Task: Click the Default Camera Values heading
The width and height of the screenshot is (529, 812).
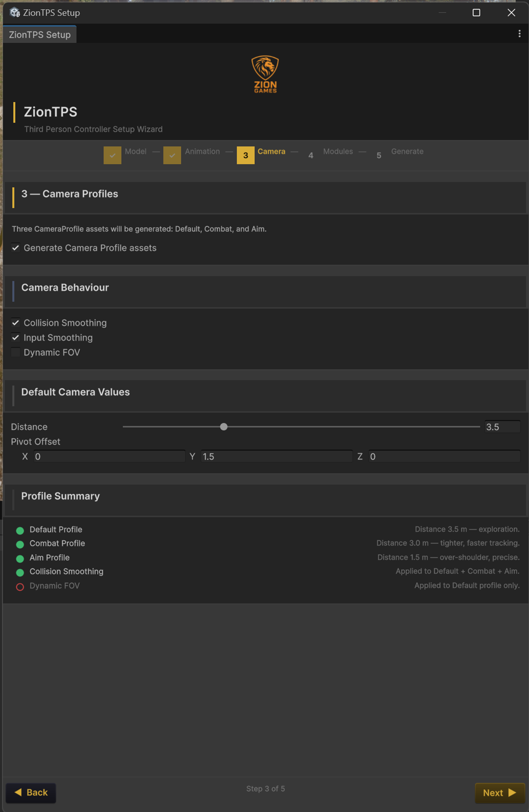Action: [x=75, y=392]
